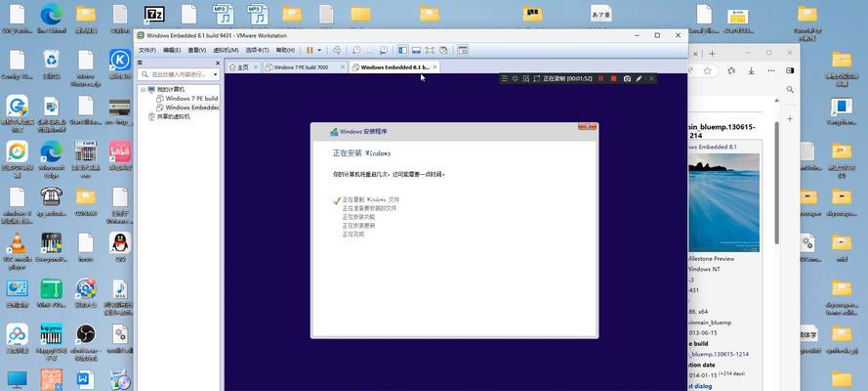Toggle the library sidebar view icon
Image resolution: width=868 pixels, height=391 pixels.
[x=402, y=51]
